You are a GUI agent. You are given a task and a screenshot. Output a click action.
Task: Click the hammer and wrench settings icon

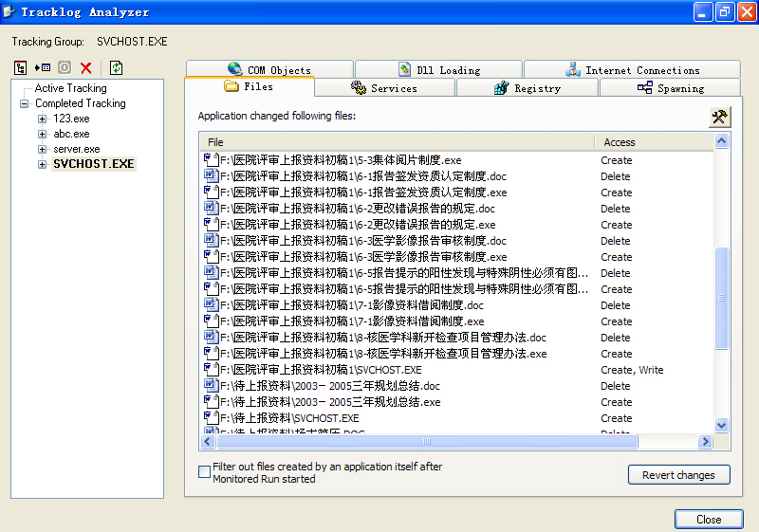click(719, 117)
